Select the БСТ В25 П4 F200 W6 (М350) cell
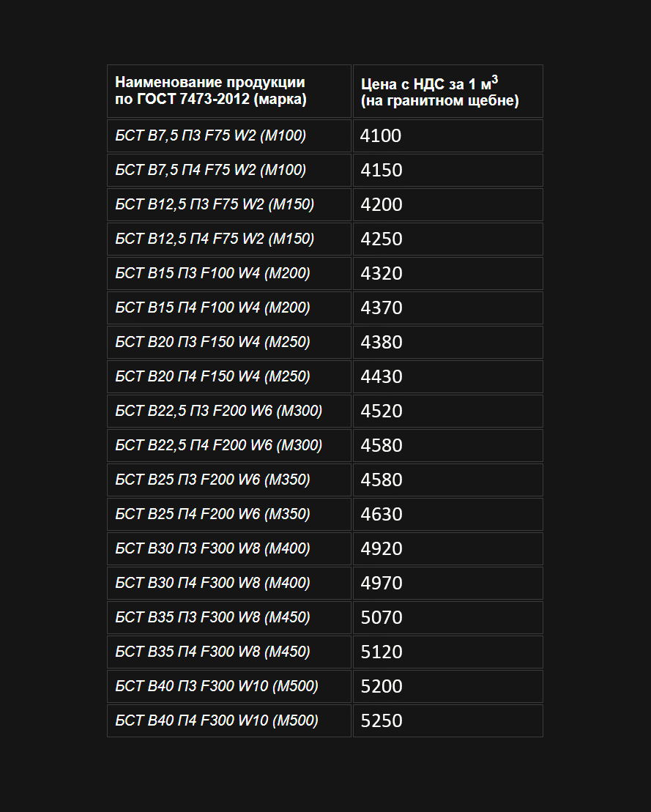Viewport: 651px width, 812px height. pos(229,514)
